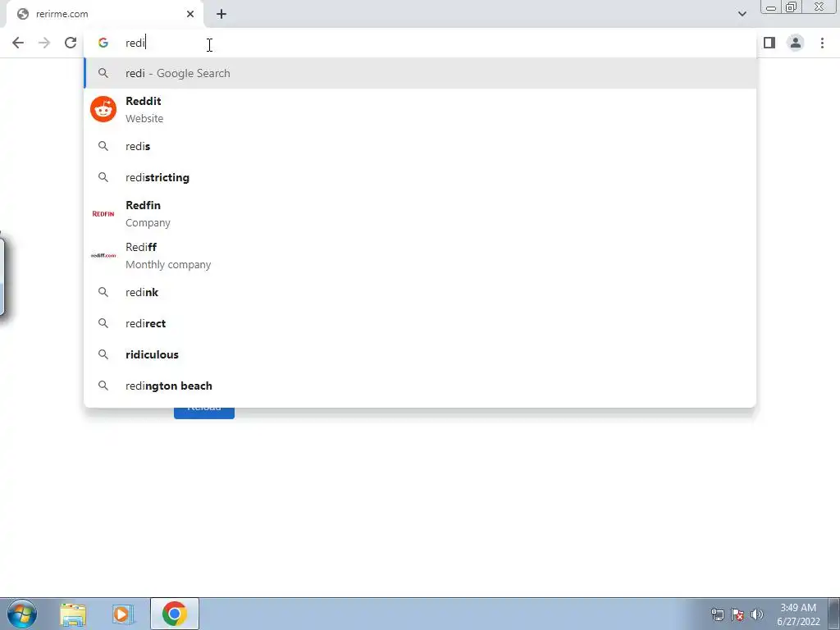
Task: Open the Reddit website suggestion
Action: pos(420,109)
